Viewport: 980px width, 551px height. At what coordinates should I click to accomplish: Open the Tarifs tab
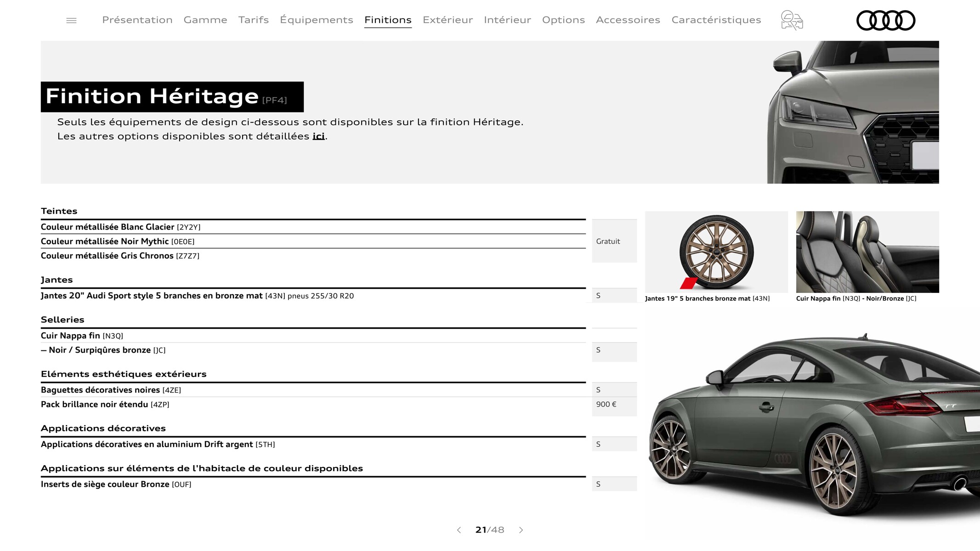tap(254, 20)
